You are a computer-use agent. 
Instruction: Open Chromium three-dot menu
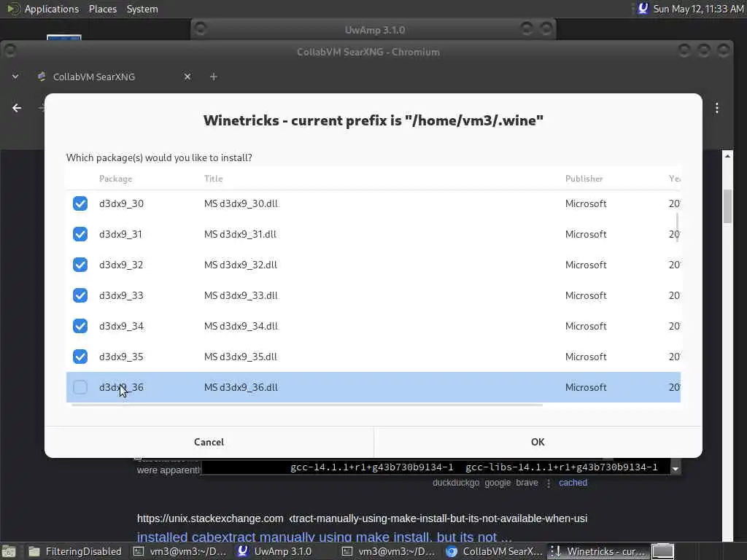[x=717, y=108]
